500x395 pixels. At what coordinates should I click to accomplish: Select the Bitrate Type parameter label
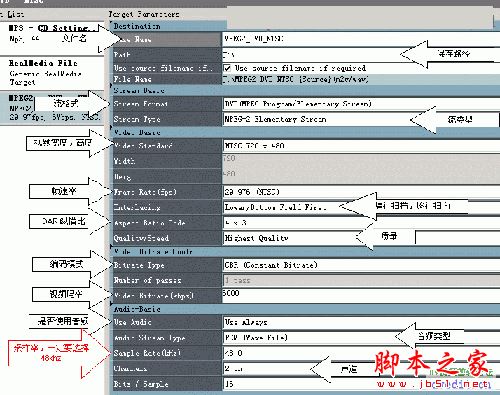(x=167, y=265)
